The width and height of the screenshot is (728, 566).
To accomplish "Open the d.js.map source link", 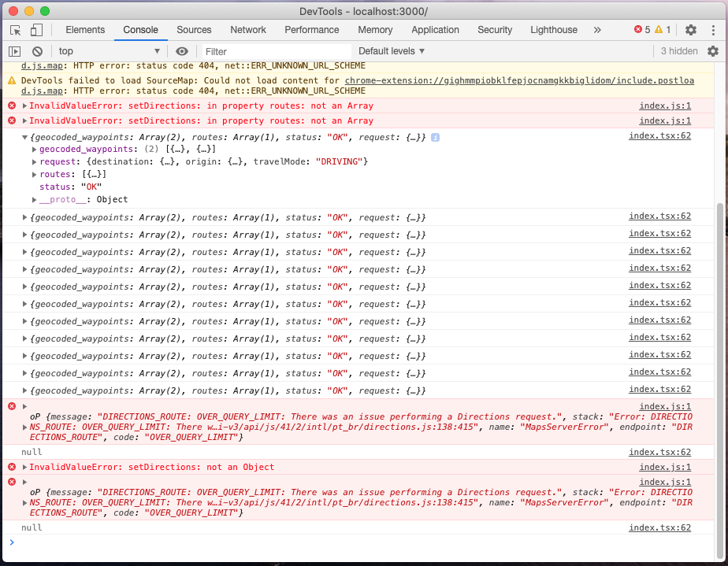I will coord(41,65).
